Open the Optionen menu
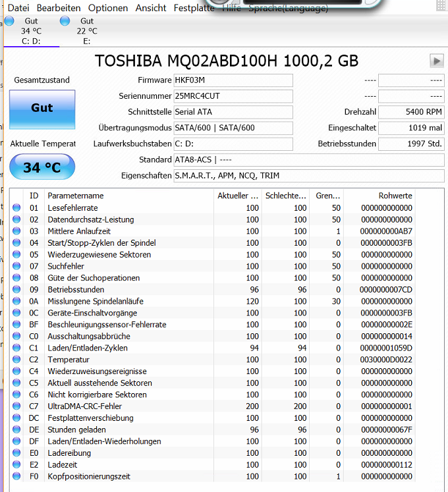The image size is (448, 492). click(108, 8)
